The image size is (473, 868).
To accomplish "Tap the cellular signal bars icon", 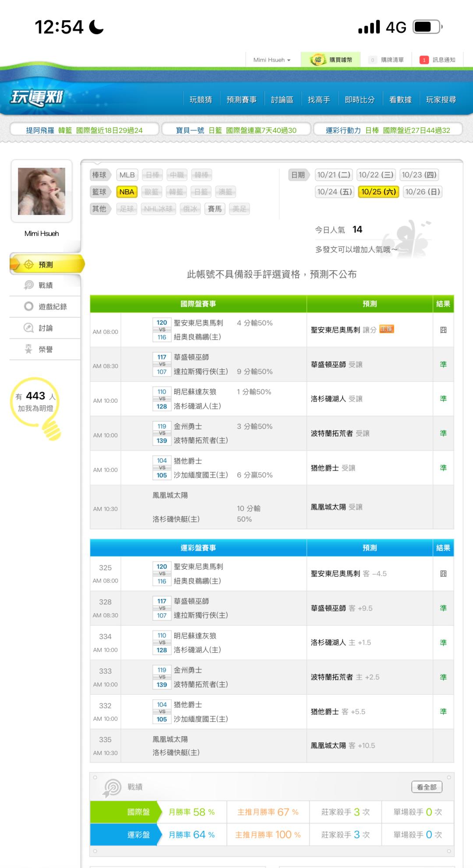I will coord(369,27).
